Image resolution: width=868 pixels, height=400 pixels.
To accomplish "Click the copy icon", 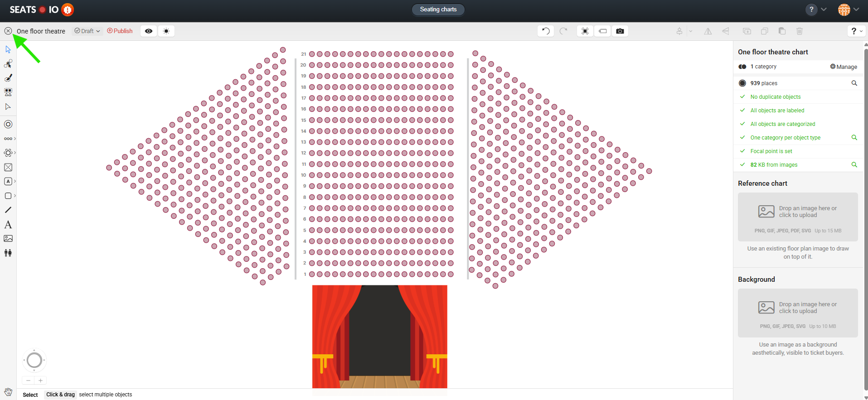I will click(765, 31).
